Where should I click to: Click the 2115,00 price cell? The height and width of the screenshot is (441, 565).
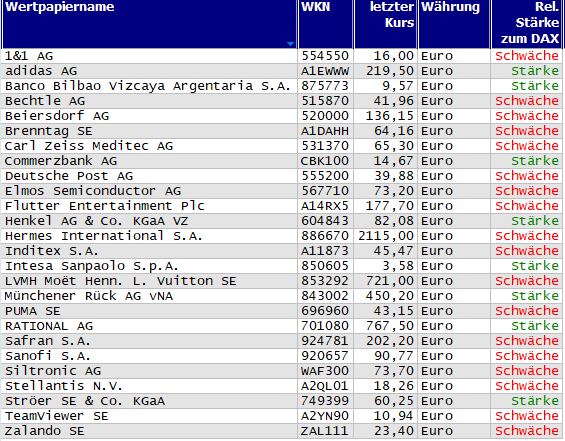point(386,236)
